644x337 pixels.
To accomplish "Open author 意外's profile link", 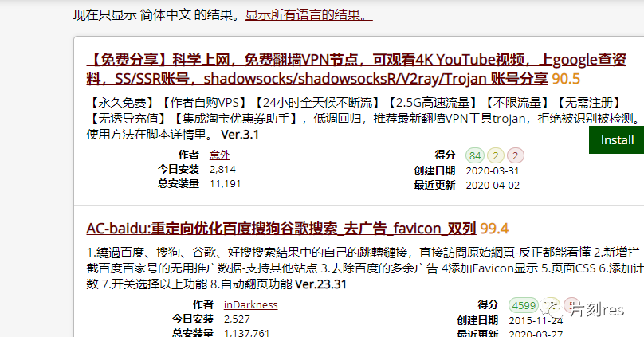I will click(x=220, y=155).
